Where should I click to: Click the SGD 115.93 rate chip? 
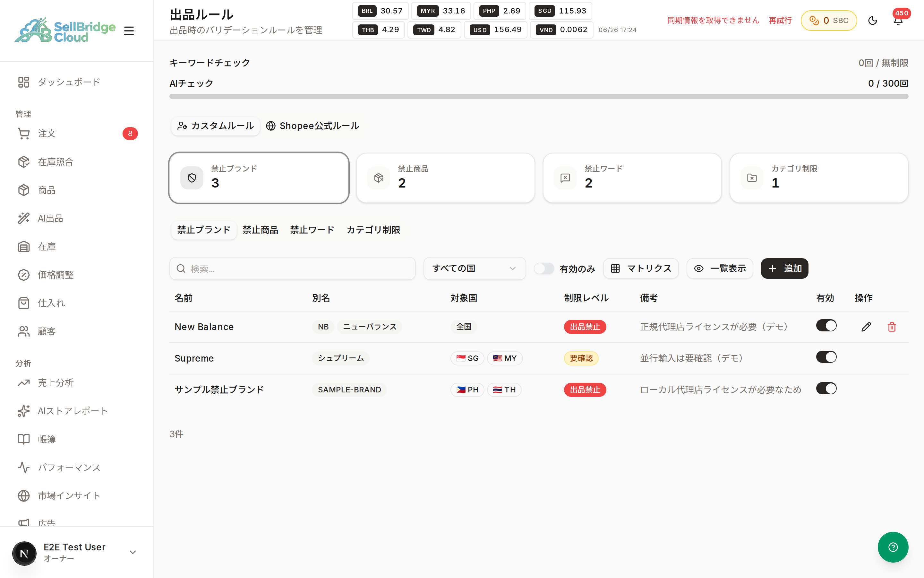pyautogui.click(x=560, y=11)
